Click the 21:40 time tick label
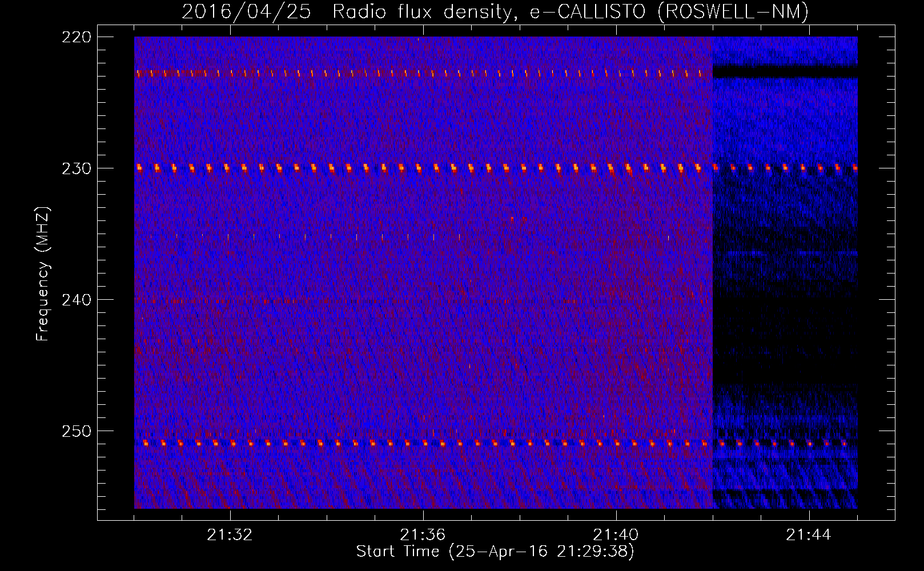 [x=616, y=535]
